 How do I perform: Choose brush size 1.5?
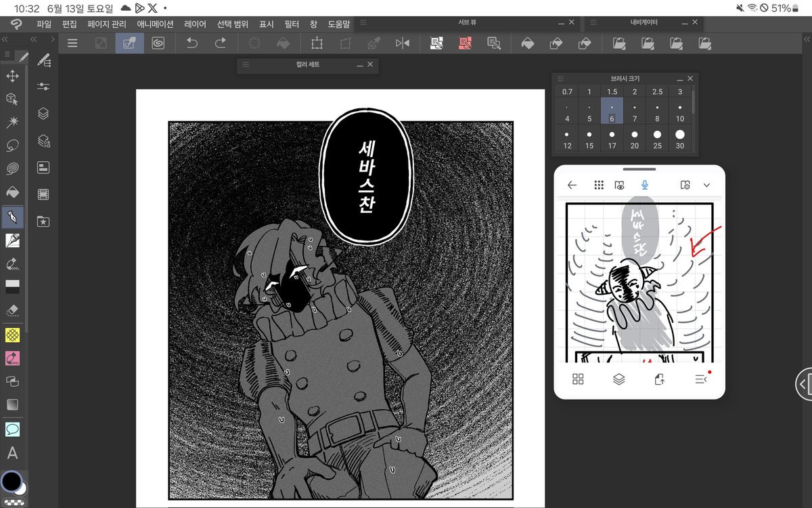[612, 91]
